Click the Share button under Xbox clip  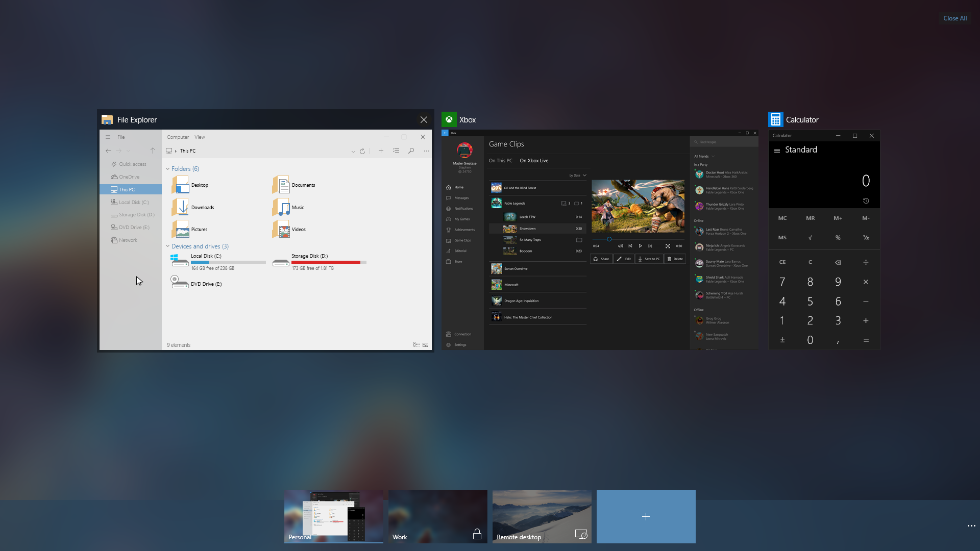pyautogui.click(x=601, y=259)
